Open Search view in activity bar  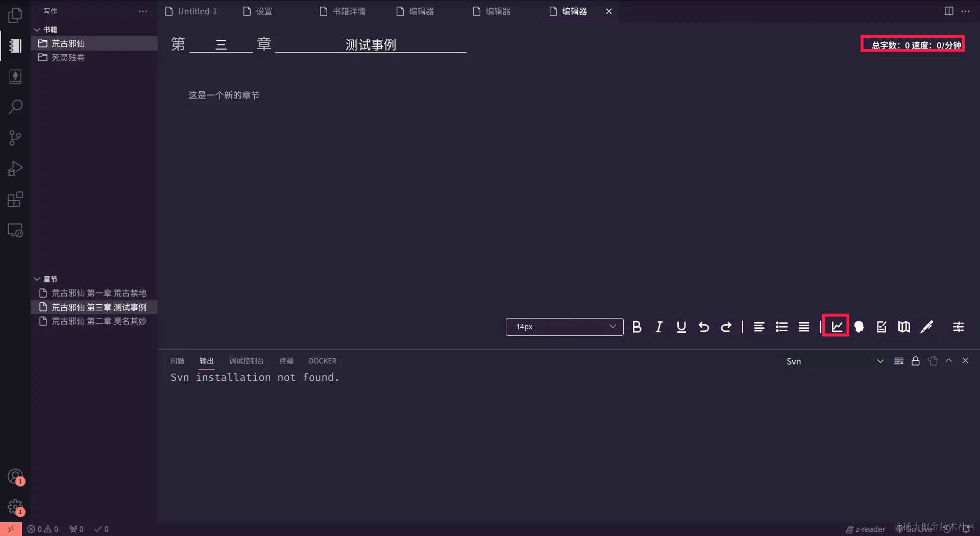coord(15,107)
